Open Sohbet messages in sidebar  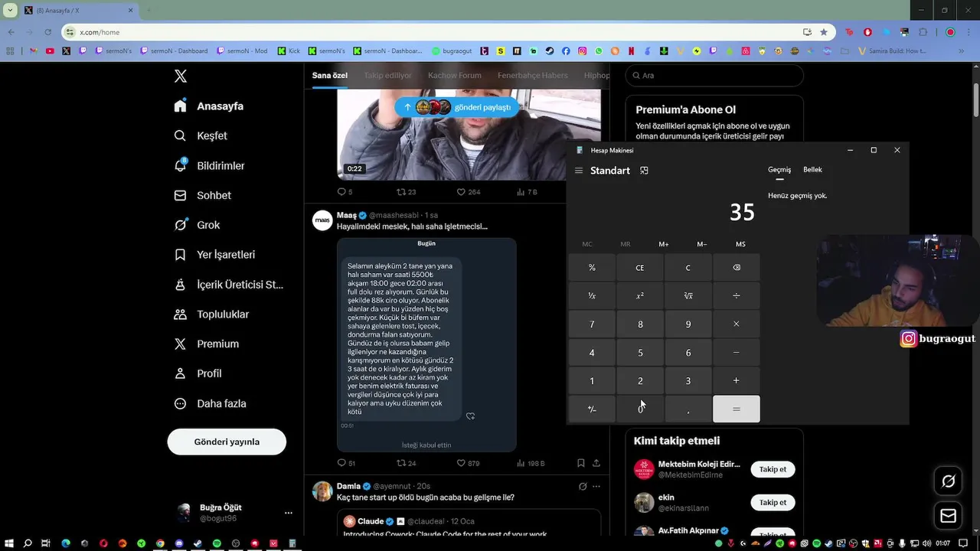tap(203, 195)
